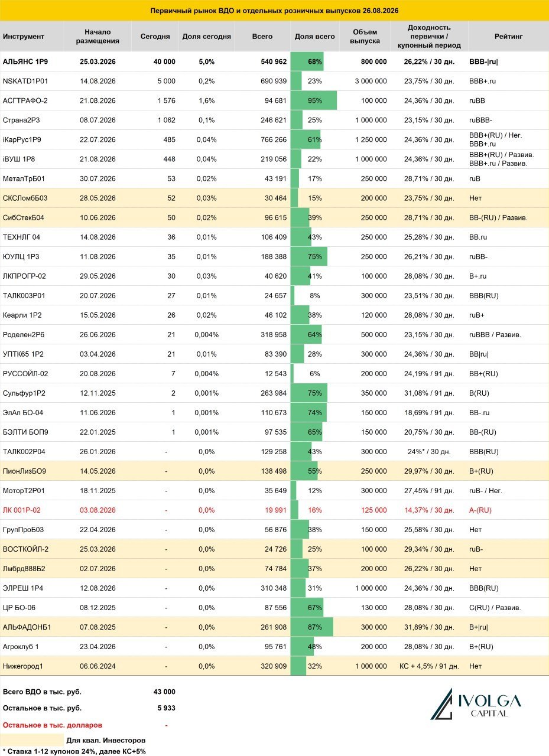Click the yellow title banner at top
This screenshot has width=549, height=756.
coord(274,11)
